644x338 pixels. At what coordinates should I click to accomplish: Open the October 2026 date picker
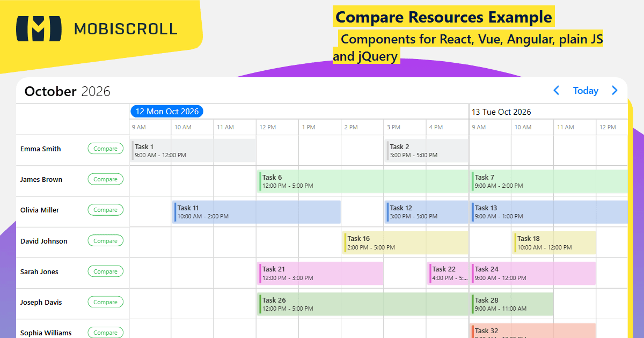68,91
